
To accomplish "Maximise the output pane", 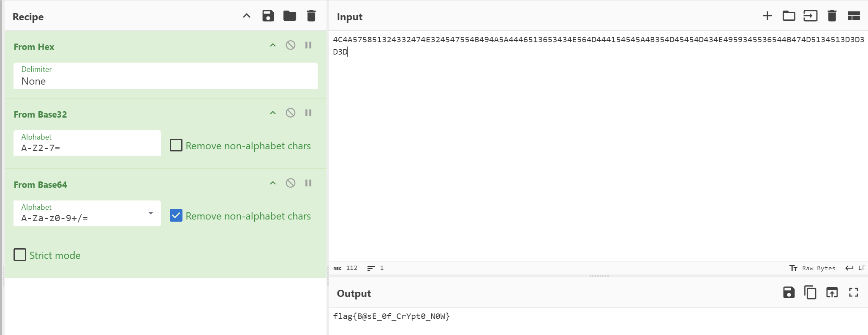I will [x=853, y=292].
